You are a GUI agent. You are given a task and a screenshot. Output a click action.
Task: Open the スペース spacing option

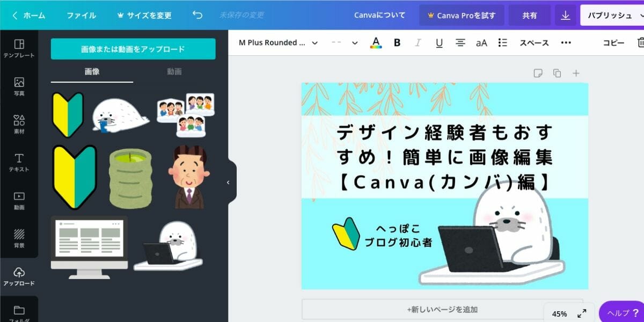(x=534, y=42)
